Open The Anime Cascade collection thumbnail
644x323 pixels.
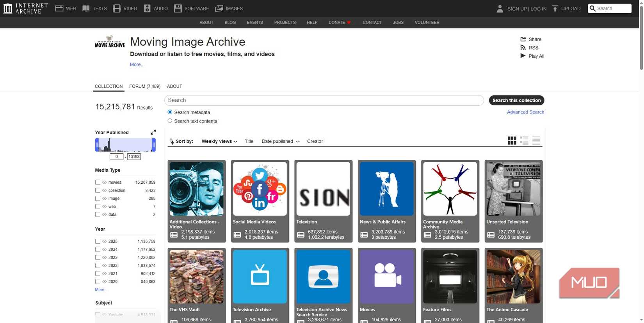pos(513,277)
